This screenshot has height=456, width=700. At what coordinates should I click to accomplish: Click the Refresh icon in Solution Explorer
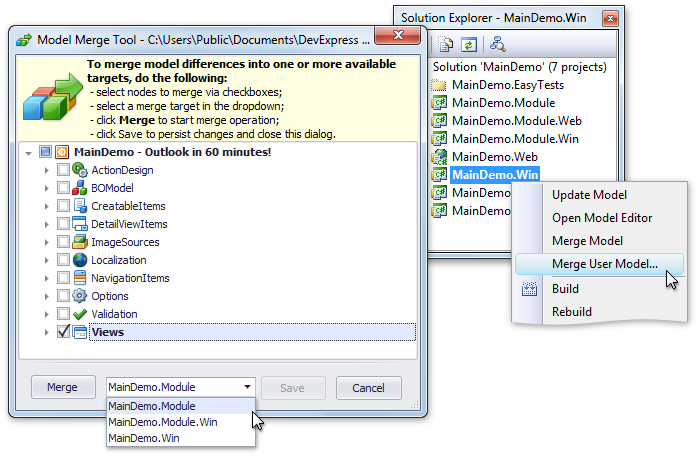469,45
